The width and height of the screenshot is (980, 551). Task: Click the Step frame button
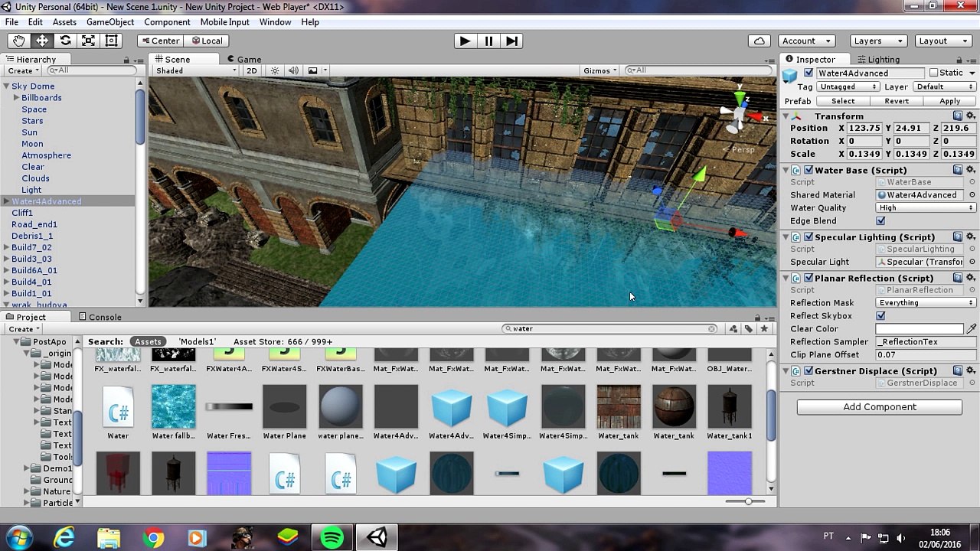click(x=512, y=41)
